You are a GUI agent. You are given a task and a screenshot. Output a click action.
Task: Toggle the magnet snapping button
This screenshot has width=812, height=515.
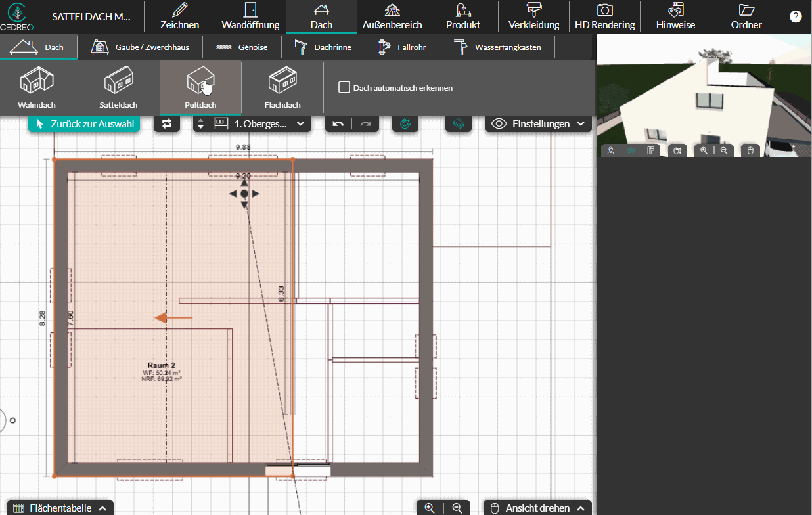[405, 123]
